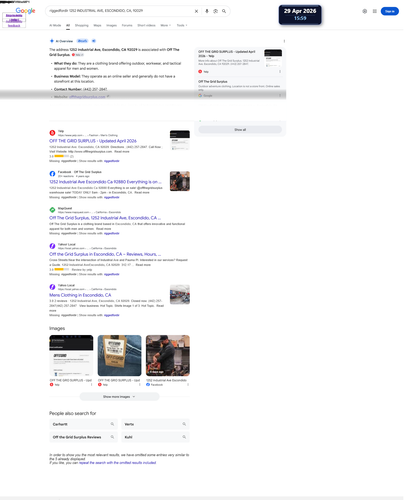The image size is (408, 500).
Task: Open MapQuest Off The Grid Surplus result link
Action: [x=105, y=218]
